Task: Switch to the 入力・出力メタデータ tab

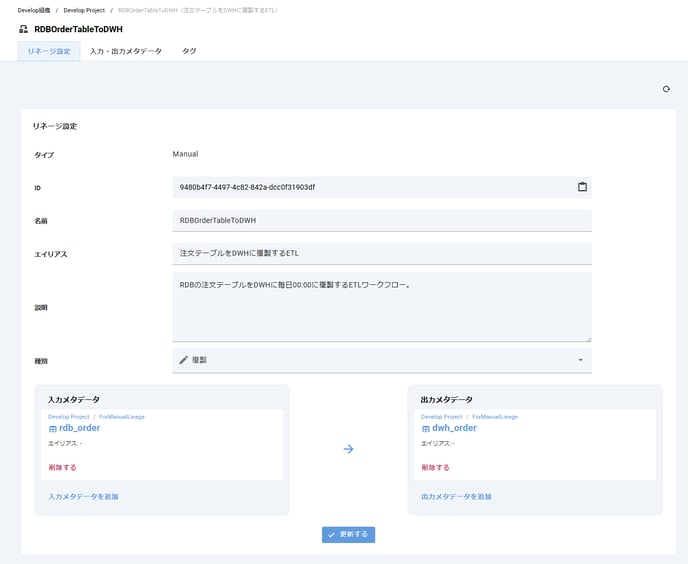Action: coord(125,51)
